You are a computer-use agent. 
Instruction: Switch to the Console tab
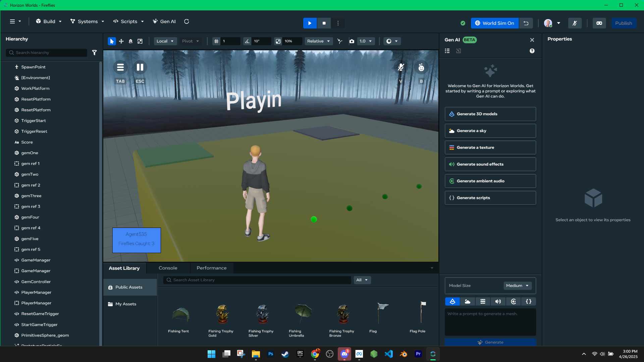click(x=168, y=268)
